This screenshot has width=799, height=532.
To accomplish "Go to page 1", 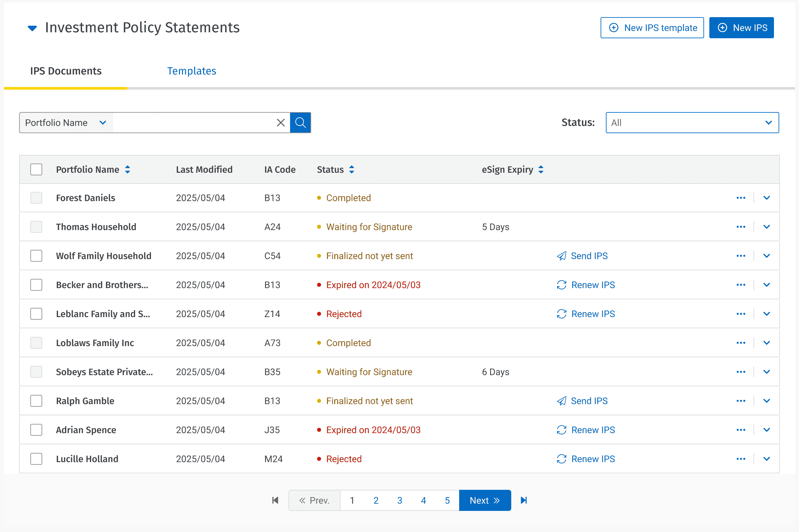I will (x=352, y=500).
